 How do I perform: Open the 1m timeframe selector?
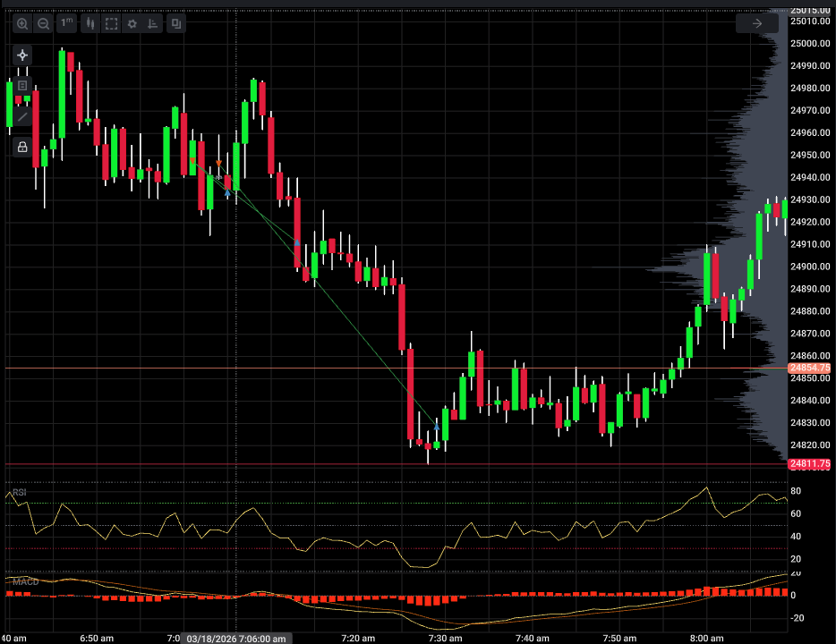pos(67,23)
